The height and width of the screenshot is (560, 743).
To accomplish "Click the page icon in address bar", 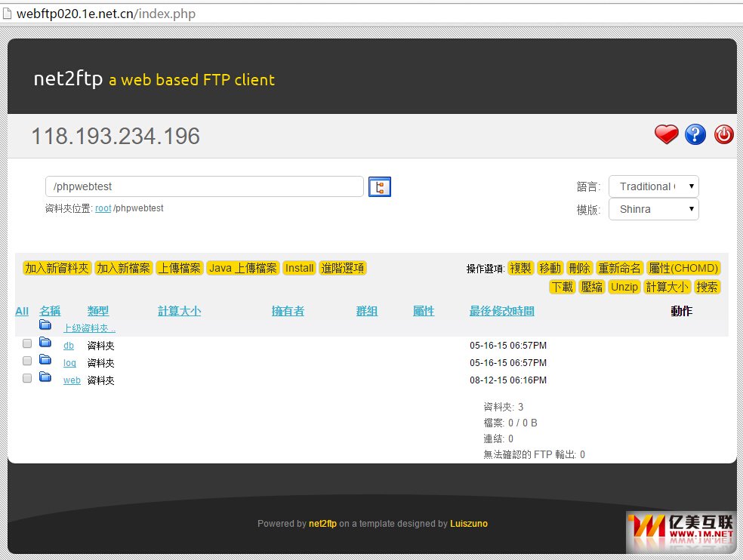I will click(7, 14).
